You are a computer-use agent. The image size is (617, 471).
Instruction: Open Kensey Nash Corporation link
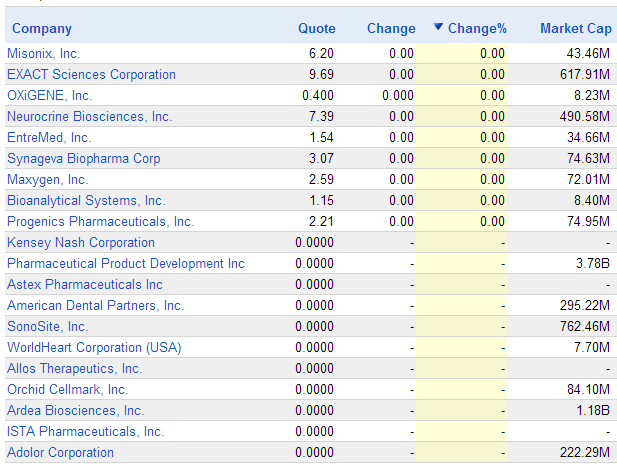pos(81,242)
